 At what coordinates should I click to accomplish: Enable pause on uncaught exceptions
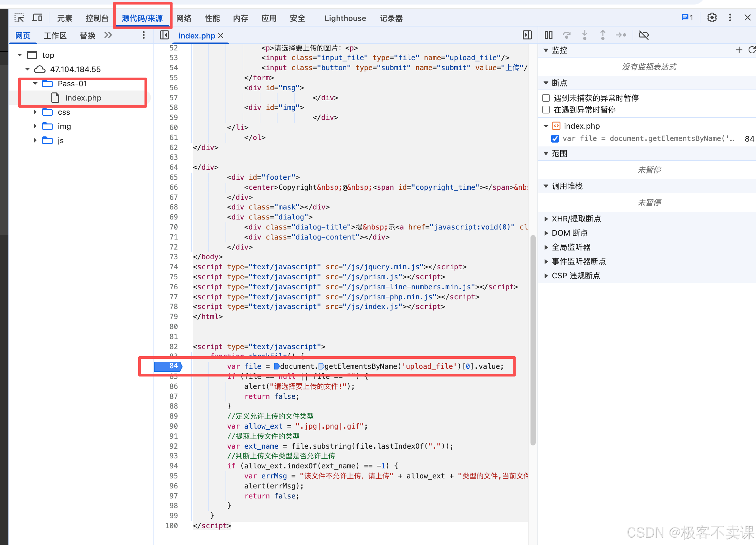546,98
